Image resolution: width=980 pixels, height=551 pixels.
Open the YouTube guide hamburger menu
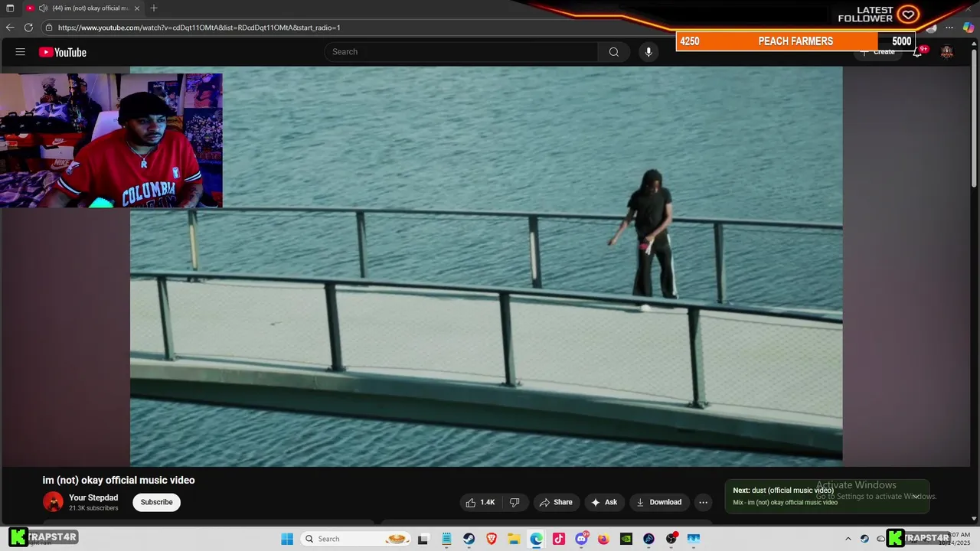21,52
